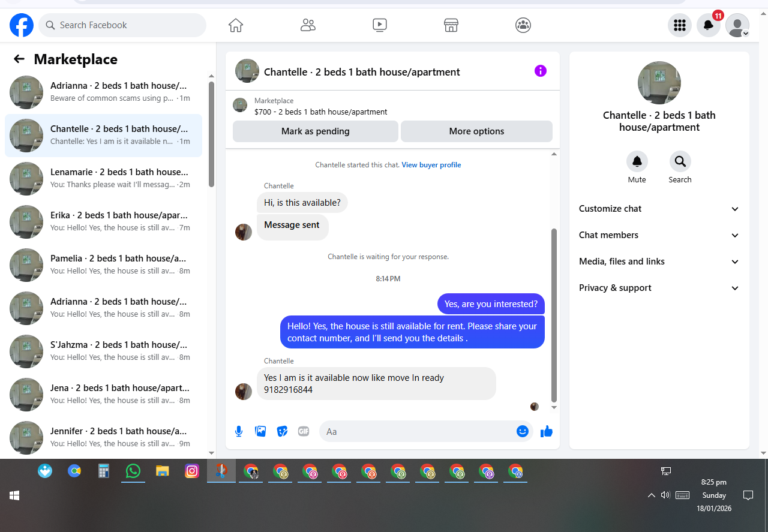Open Jennifer's conversation
The image size is (768, 532).
click(x=103, y=437)
